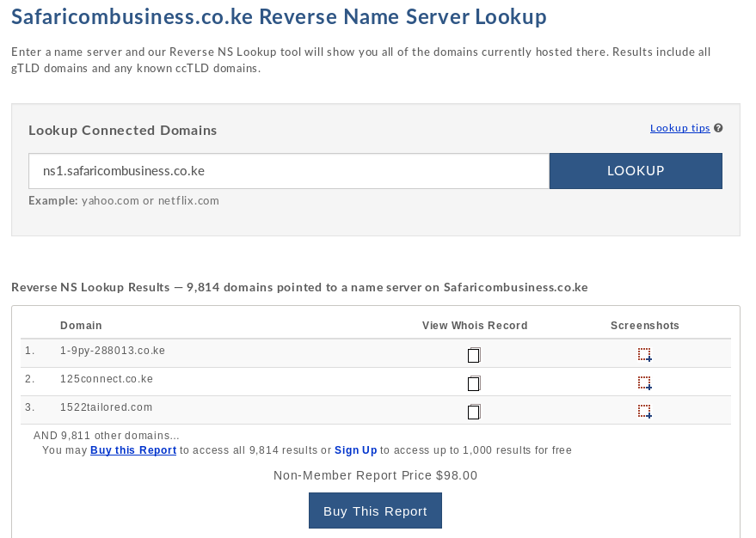Screen dimensions: 756x538
Task: Select domain 125connect.co.ke text
Action: coord(107,379)
